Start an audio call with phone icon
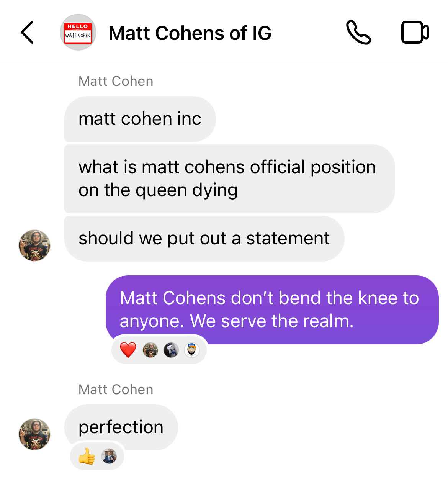 pos(359,33)
